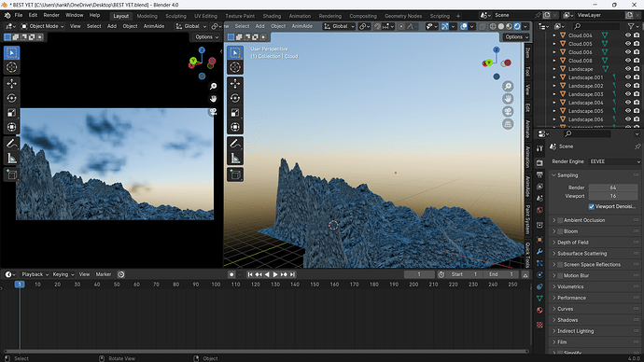Click the pan hand icon in right viewport
This screenshot has height=362, width=644.
[508, 99]
